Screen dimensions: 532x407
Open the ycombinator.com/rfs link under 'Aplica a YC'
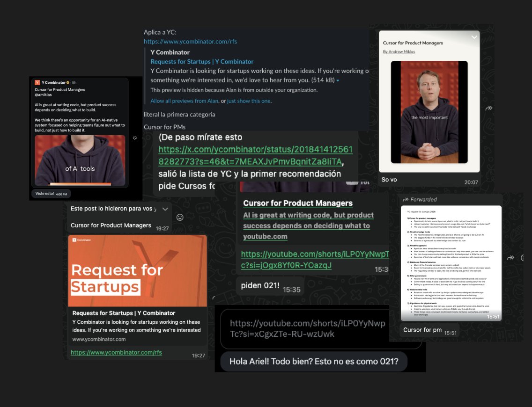[x=190, y=41]
